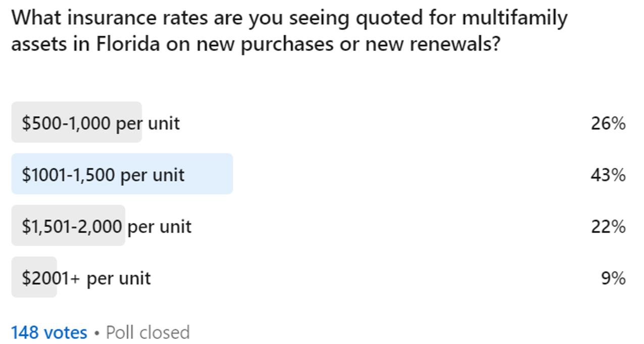Click the 22% result value

click(x=608, y=226)
